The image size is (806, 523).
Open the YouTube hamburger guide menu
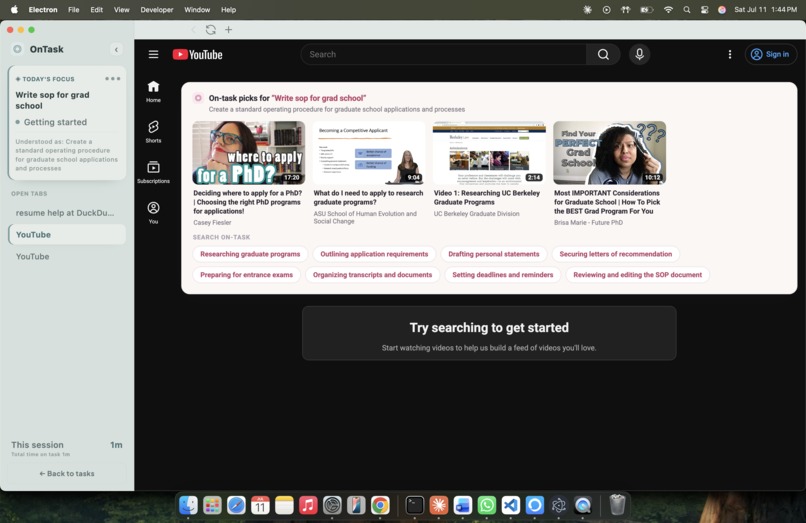click(153, 55)
